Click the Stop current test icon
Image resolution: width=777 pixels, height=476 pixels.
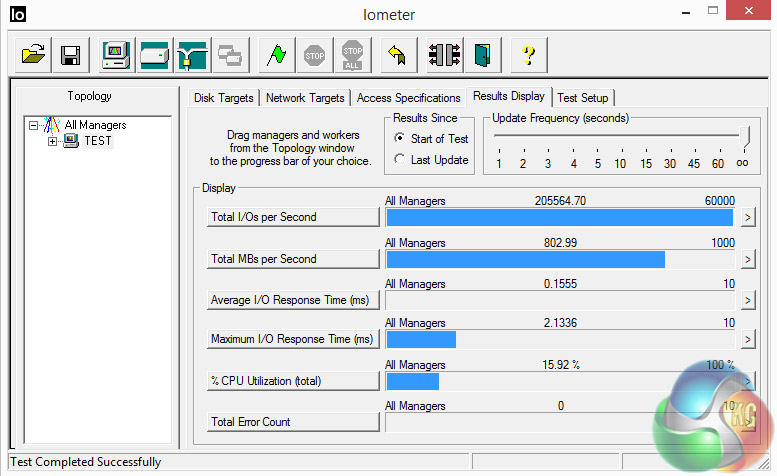click(315, 55)
